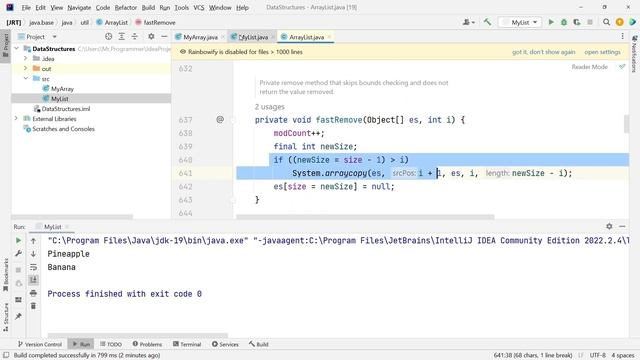Screen dimensions: 640x360
Task: Run MyList with the green play button
Action: tap(551, 22)
